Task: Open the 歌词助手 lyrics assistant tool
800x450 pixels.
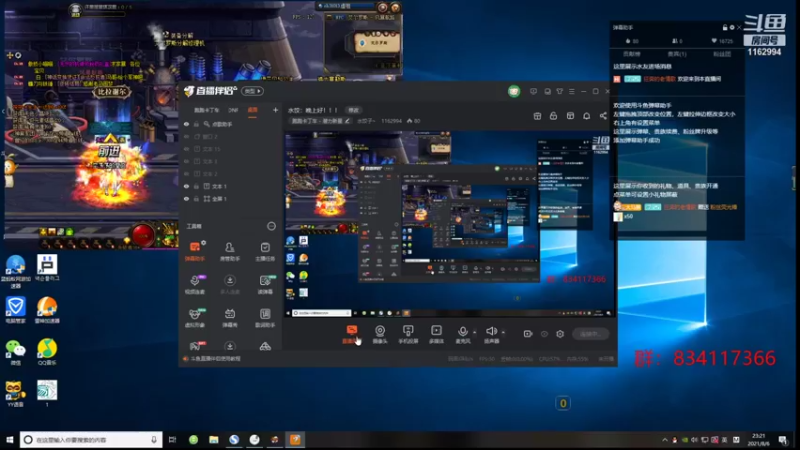Action: click(x=265, y=317)
